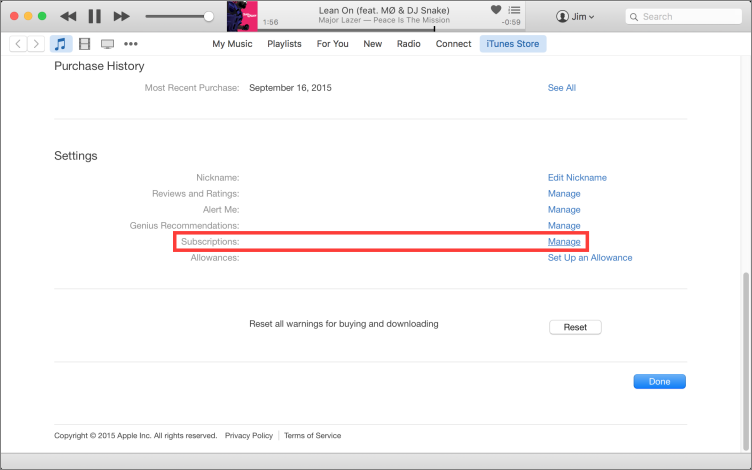Open the Connect tab
Image resolution: width=752 pixels, height=470 pixels.
click(x=453, y=44)
